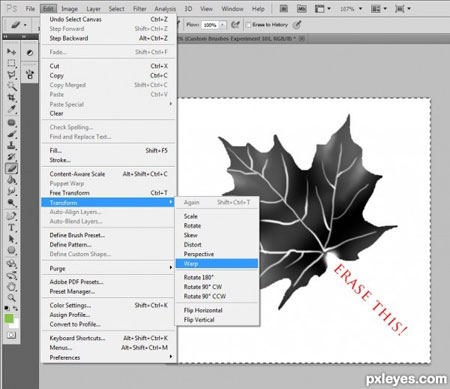
Task: Enable Erase to History checkbox
Action: point(248,25)
